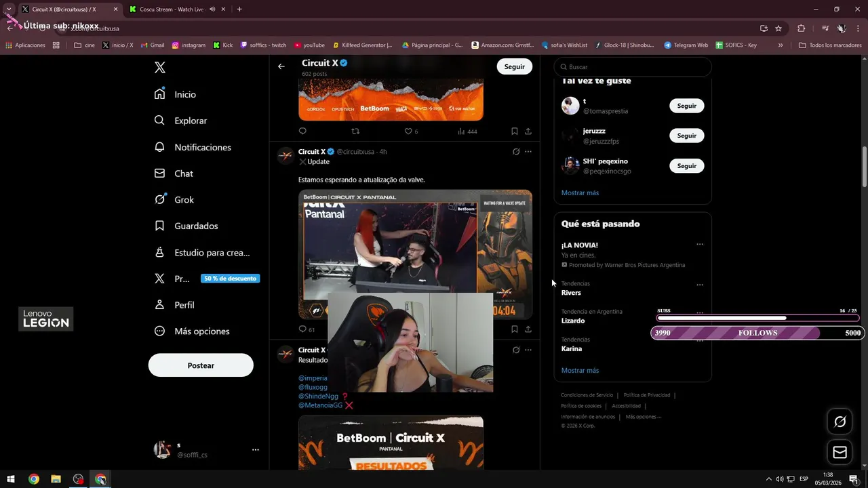Switch to Coscu Stream browser tab
The width and height of the screenshot is (868, 488).
click(x=173, y=9)
